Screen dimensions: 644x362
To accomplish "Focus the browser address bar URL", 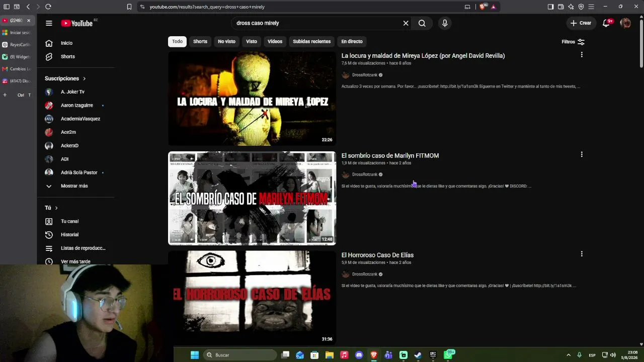I will (207, 7).
